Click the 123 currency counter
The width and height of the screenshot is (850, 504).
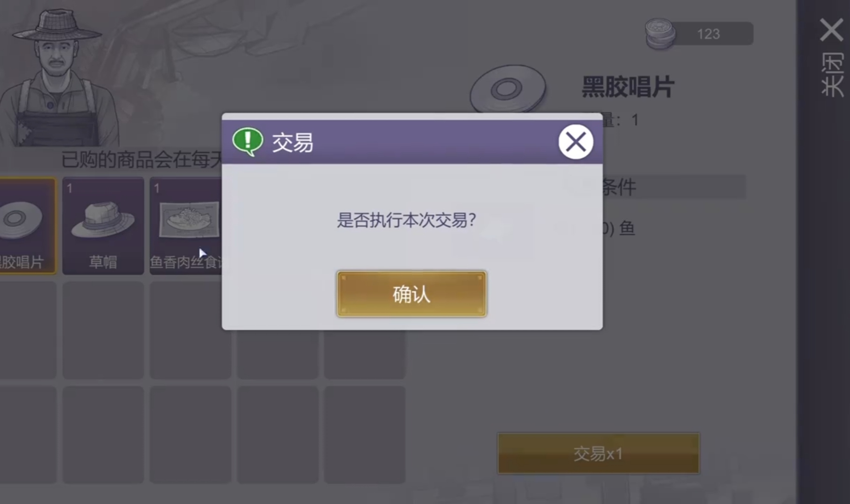(708, 34)
